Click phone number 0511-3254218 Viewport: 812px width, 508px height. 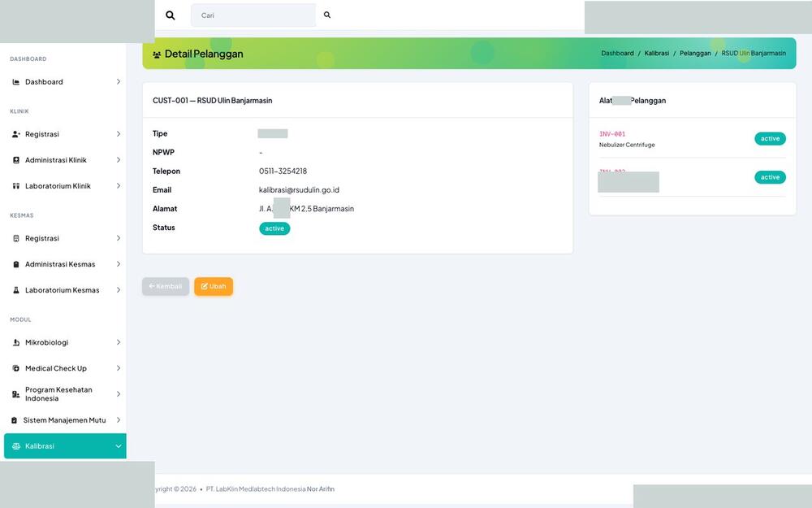[x=283, y=171]
